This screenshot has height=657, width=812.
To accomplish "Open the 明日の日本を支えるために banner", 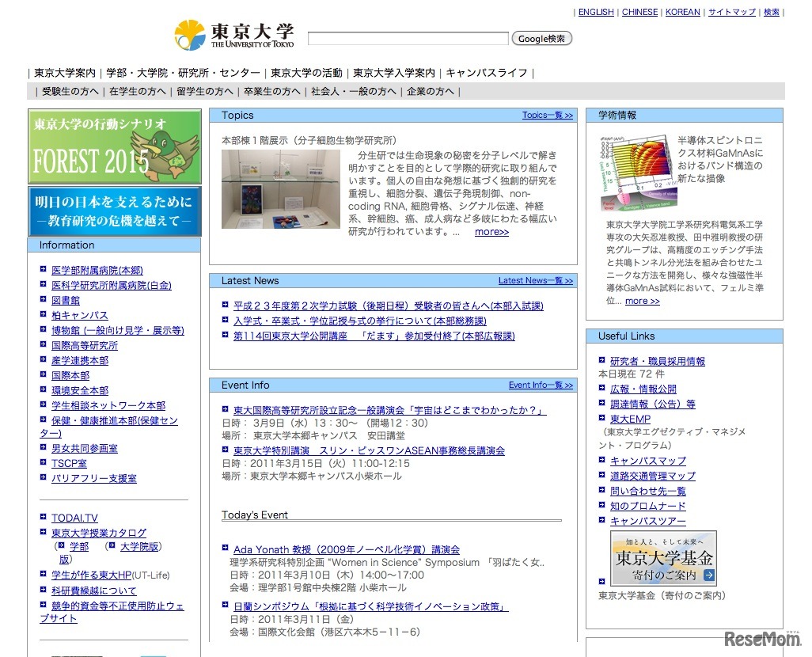I will [114, 210].
